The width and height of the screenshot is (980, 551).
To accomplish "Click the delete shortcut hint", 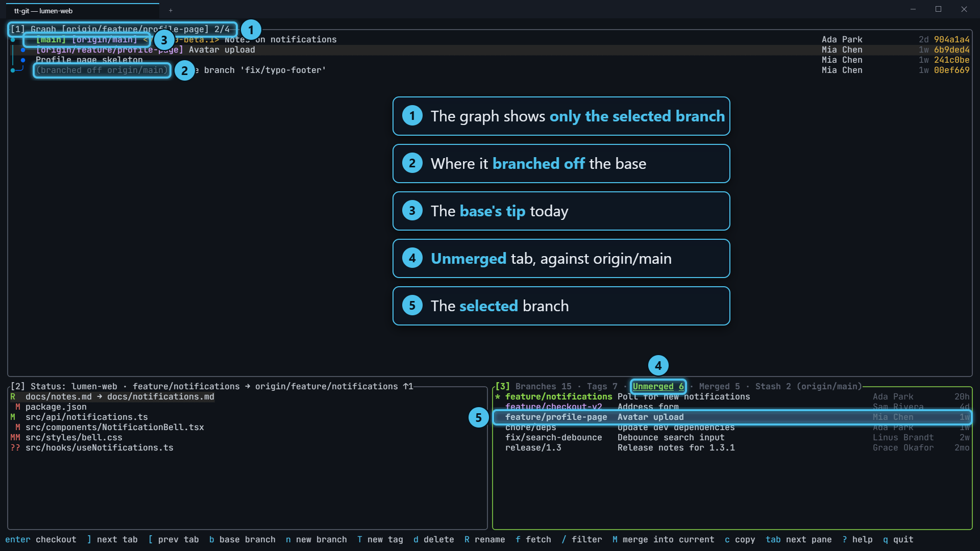I will (x=434, y=539).
